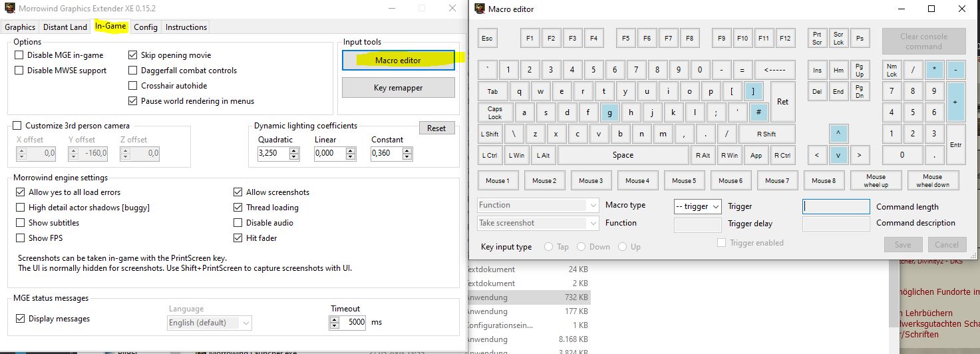Viewport: 980px width, 354px height.
Task: Toggle Disable MGE in-game checkbox
Action: click(x=19, y=55)
